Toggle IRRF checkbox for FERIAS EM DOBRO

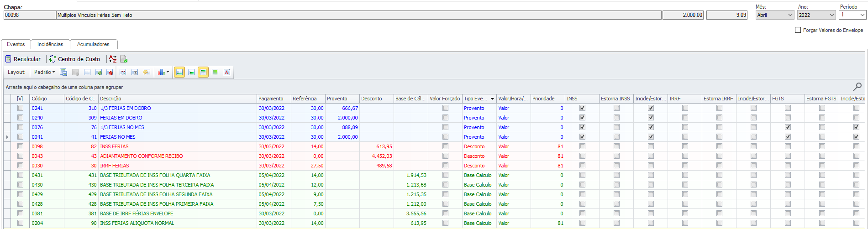[x=685, y=118]
